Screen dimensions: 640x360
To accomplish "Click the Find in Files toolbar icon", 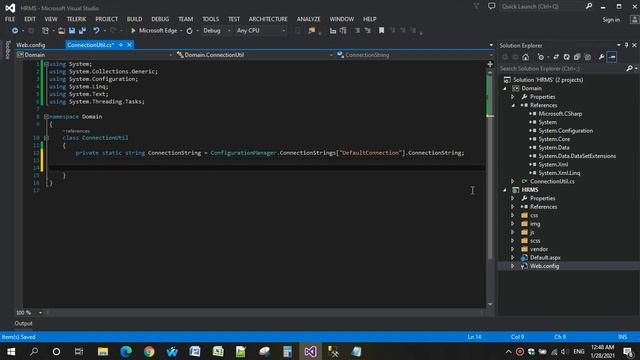I will 312,31.
